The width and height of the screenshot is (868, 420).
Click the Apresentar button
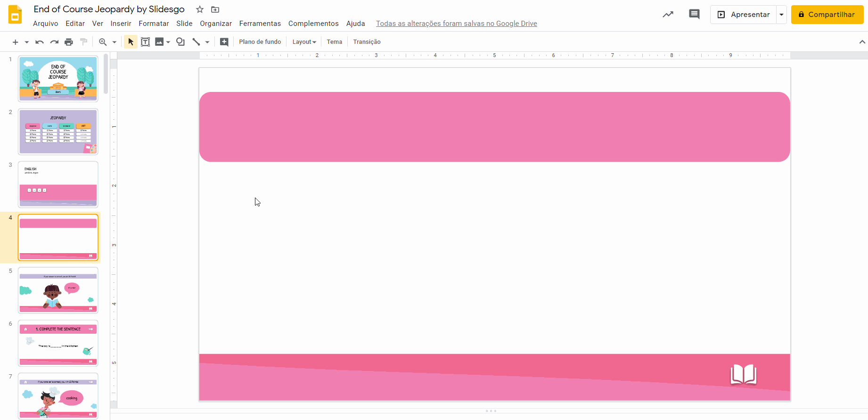click(743, 15)
